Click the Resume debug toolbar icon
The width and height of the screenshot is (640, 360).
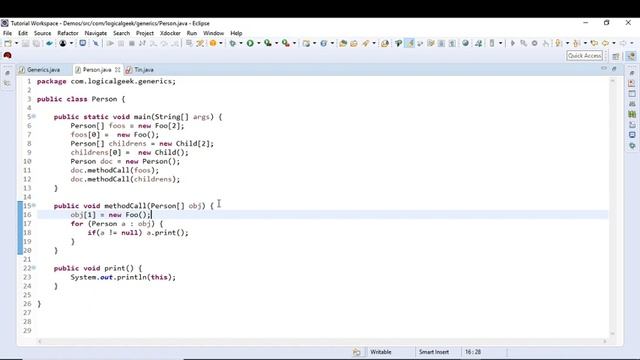coord(110,43)
